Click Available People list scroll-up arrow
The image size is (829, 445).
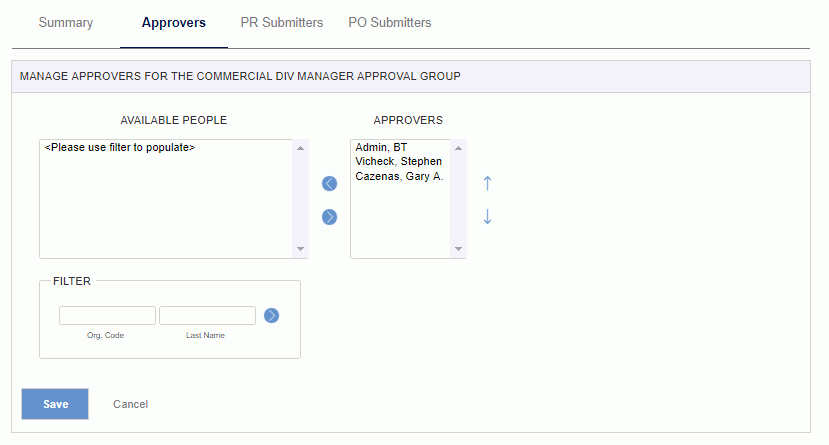coord(300,148)
